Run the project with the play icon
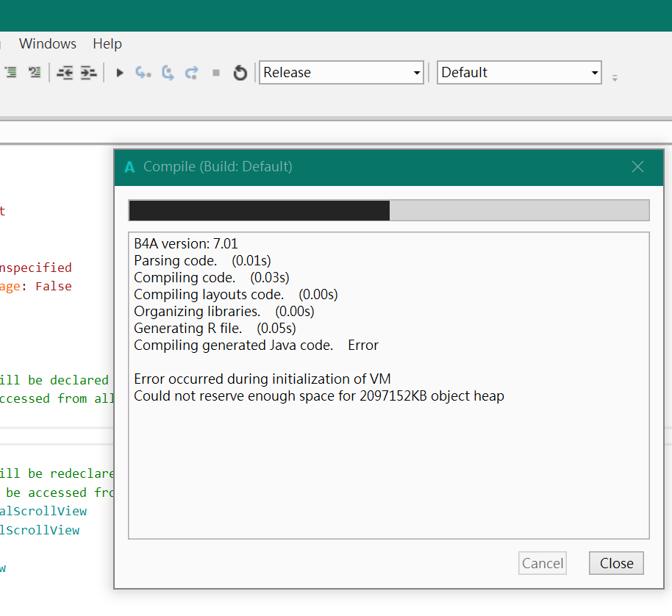Viewport: 672px width, 616px height. coord(120,73)
